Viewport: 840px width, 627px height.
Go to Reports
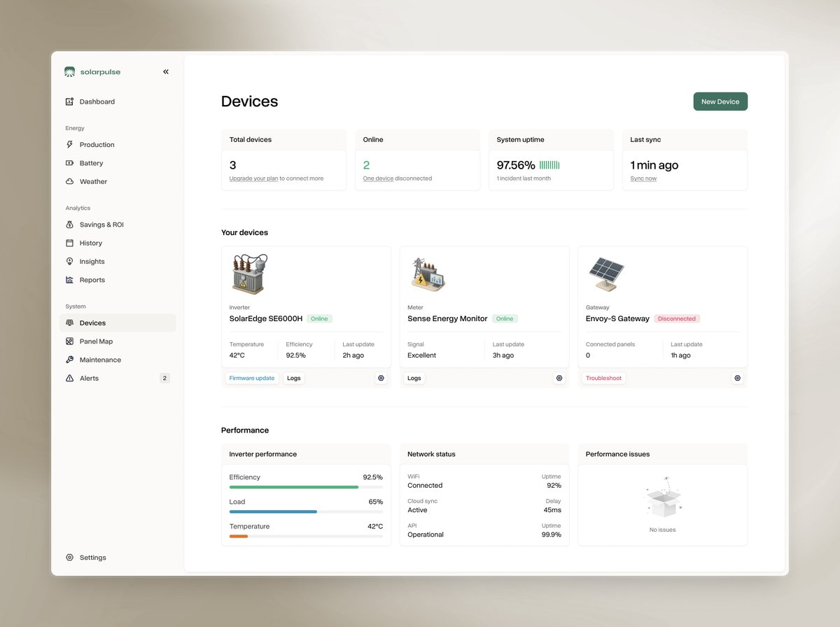click(118, 280)
